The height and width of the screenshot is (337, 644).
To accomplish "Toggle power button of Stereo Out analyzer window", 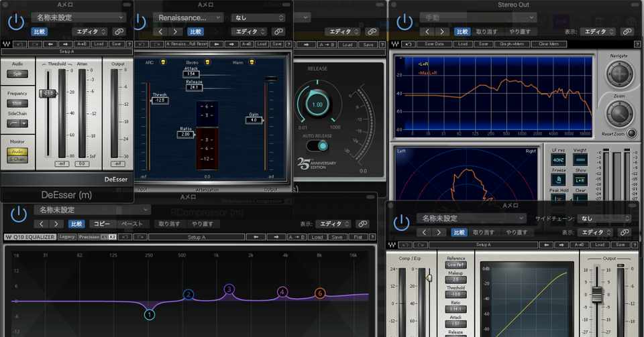I will click(405, 23).
